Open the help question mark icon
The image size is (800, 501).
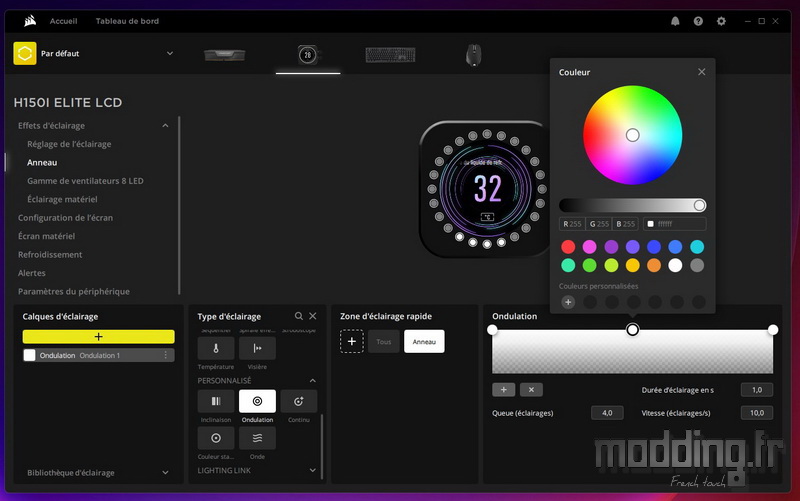click(x=698, y=21)
